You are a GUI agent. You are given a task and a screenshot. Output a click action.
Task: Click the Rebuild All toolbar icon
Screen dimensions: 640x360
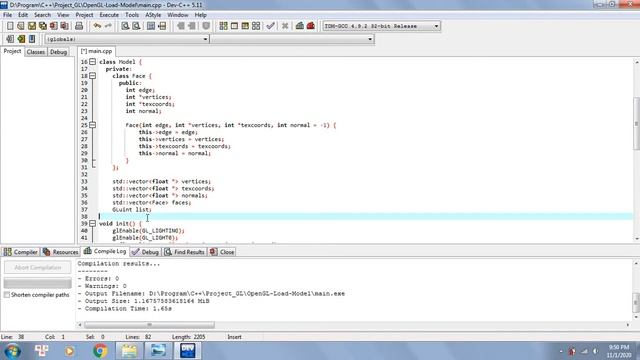pos(256,26)
